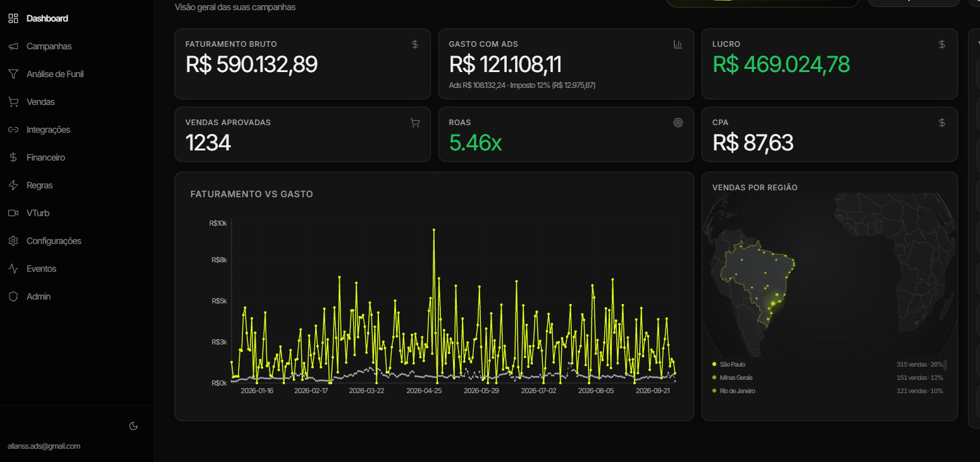The height and width of the screenshot is (462, 980).
Task: Click the R$10k y-axis label
Action: 218,223
